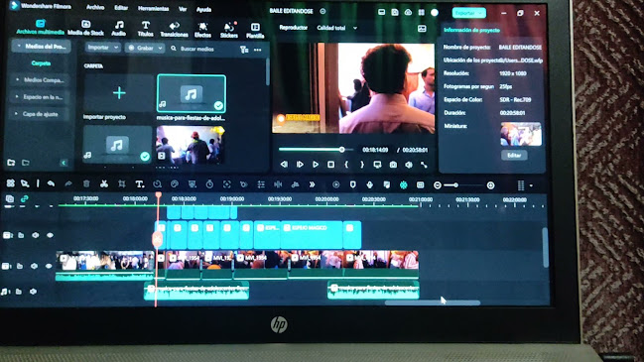Click the Exportar button
The image size is (644, 362).
(x=468, y=13)
